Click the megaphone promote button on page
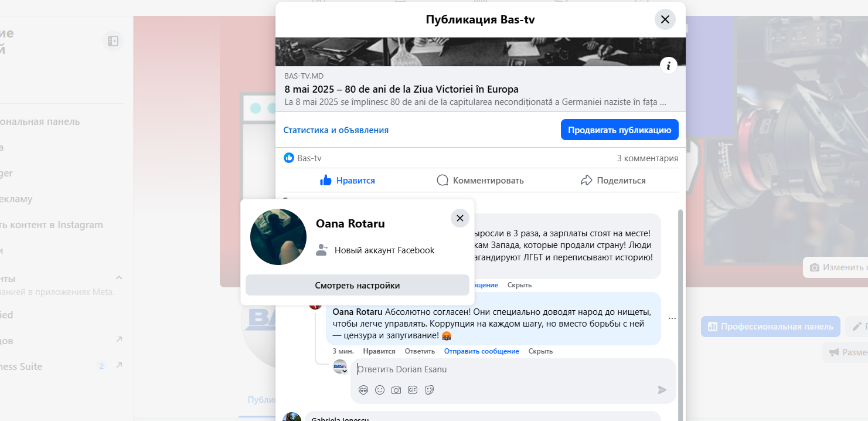The width and height of the screenshot is (868, 421). tap(845, 352)
